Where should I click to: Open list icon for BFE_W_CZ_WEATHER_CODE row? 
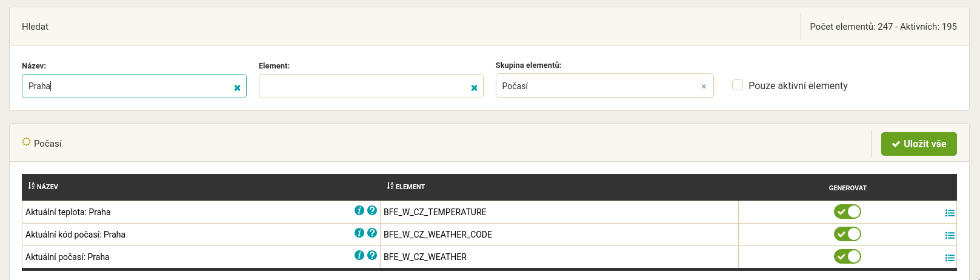coord(950,235)
